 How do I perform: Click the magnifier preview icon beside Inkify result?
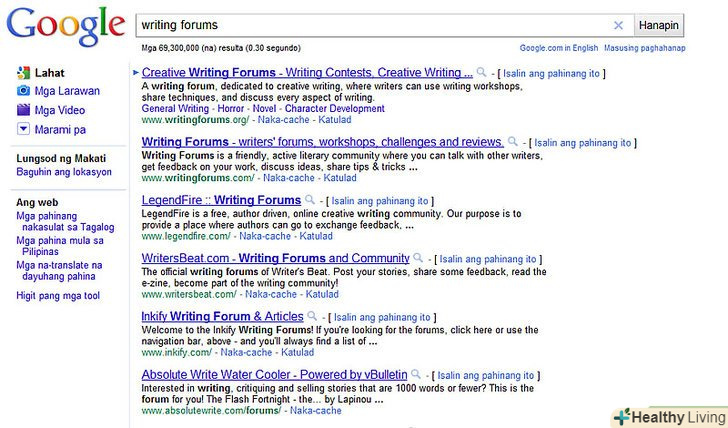click(312, 316)
